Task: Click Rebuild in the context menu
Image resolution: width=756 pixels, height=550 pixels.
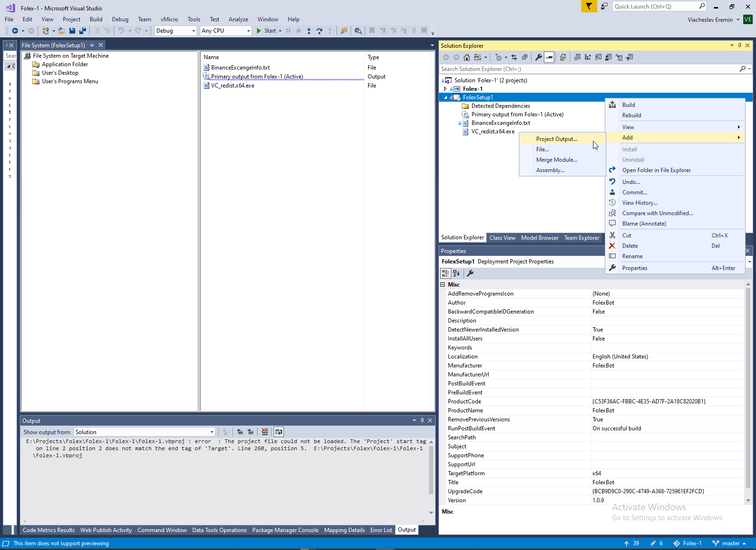Action: click(x=675, y=115)
